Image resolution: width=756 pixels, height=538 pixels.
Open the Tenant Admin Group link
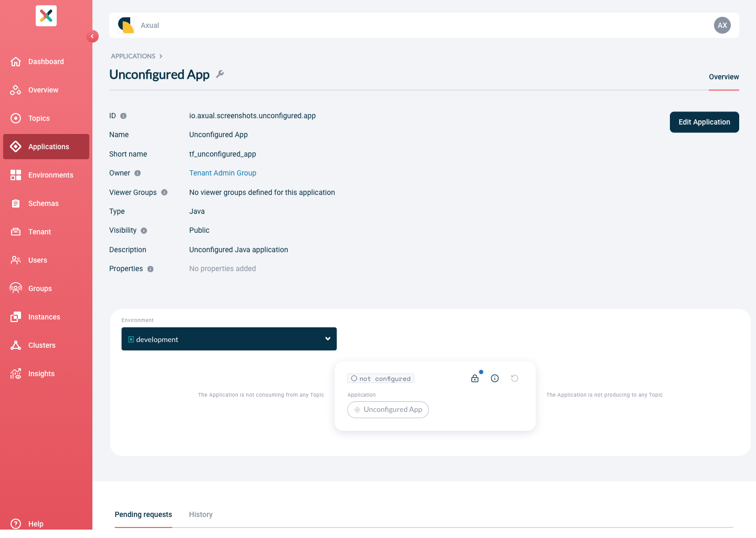(x=223, y=173)
